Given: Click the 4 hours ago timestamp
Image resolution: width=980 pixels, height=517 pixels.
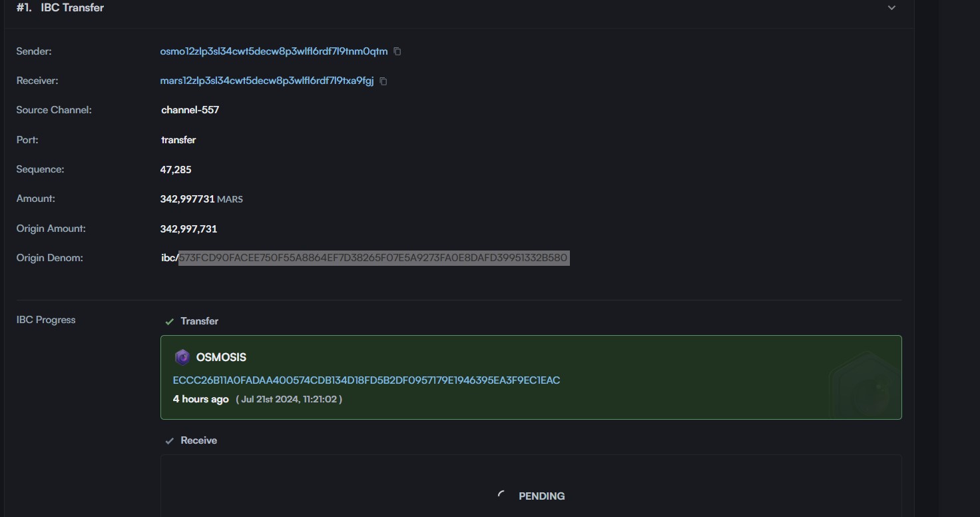Looking at the screenshot, I should tap(200, 399).
